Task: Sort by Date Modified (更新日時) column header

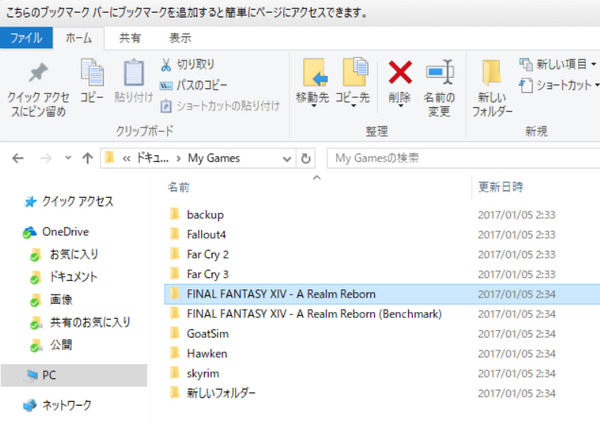Action: (x=501, y=187)
